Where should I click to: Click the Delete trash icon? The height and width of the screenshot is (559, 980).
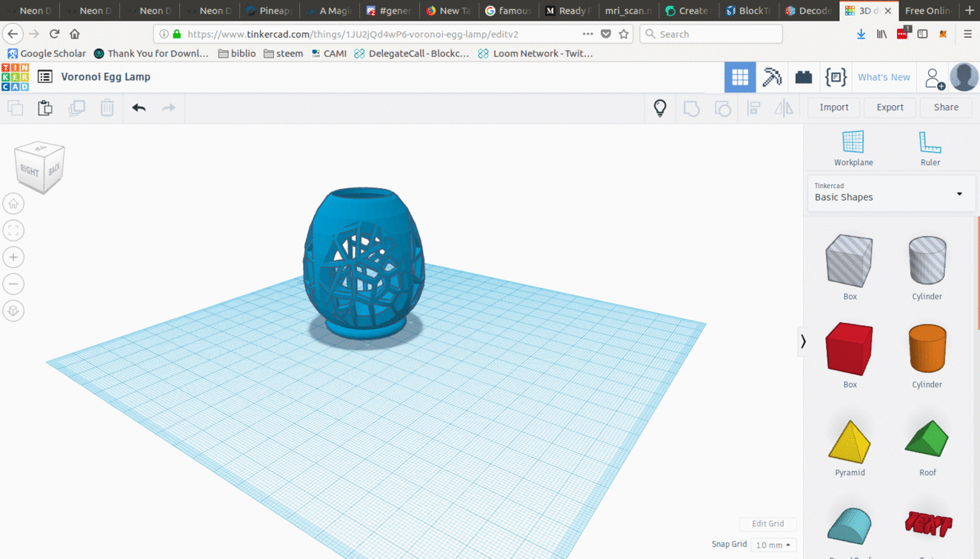[107, 108]
